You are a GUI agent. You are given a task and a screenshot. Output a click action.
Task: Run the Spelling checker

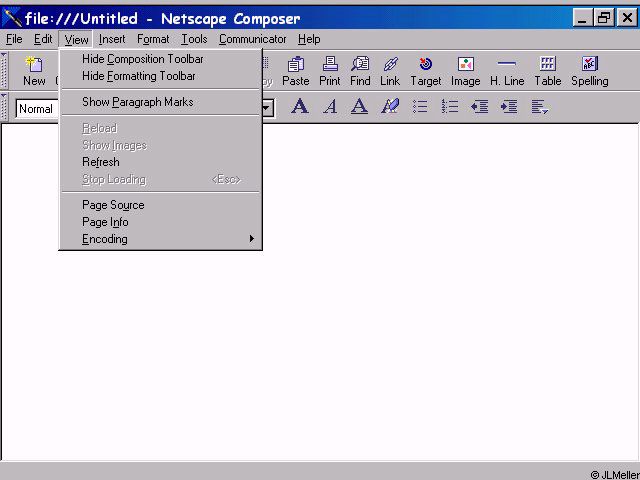[590, 71]
